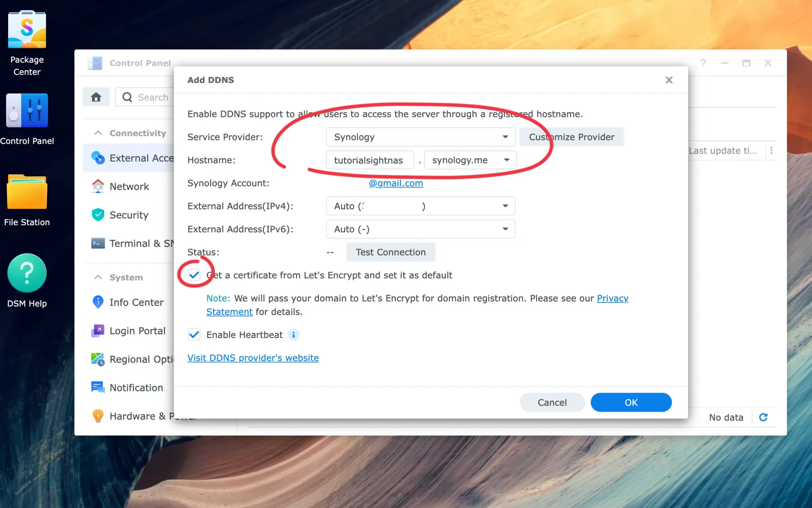The height and width of the screenshot is (508, 812).
Task: Enable Get certificate from Let's Encrypt
Action: tap(194, 275)
